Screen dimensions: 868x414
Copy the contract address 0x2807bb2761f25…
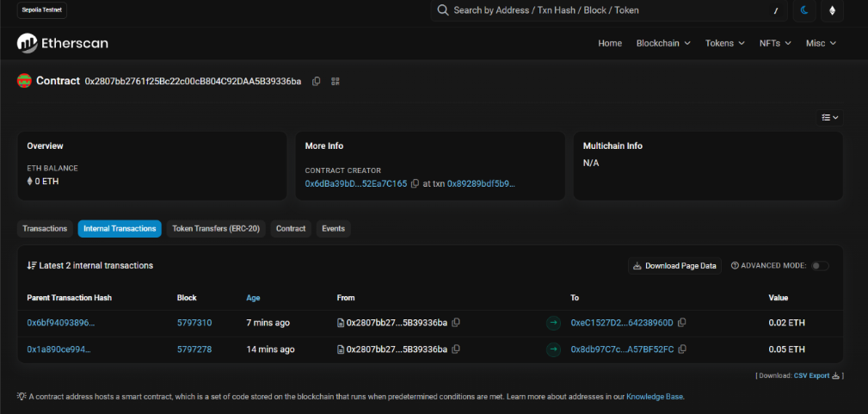click(316, 82)
